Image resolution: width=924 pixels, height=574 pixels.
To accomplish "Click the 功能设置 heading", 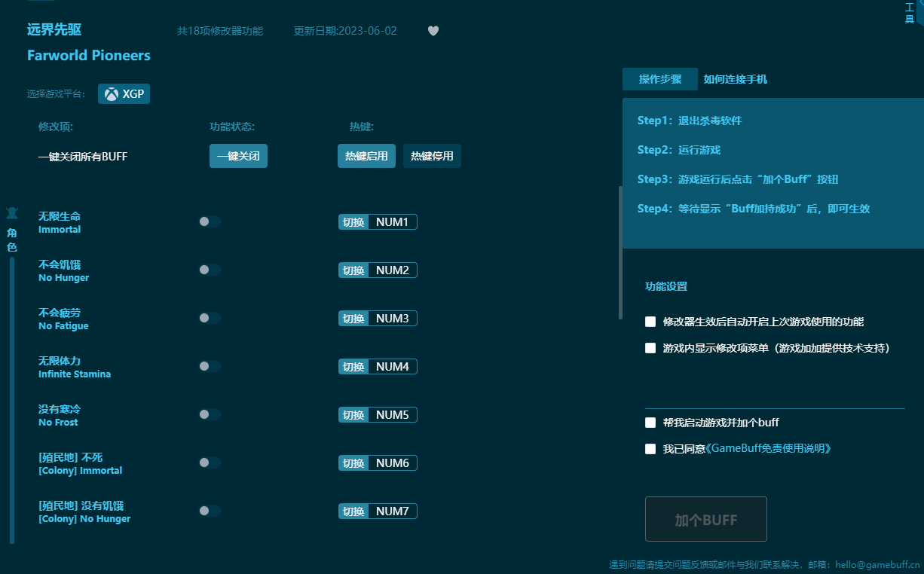I will [666, 286].
